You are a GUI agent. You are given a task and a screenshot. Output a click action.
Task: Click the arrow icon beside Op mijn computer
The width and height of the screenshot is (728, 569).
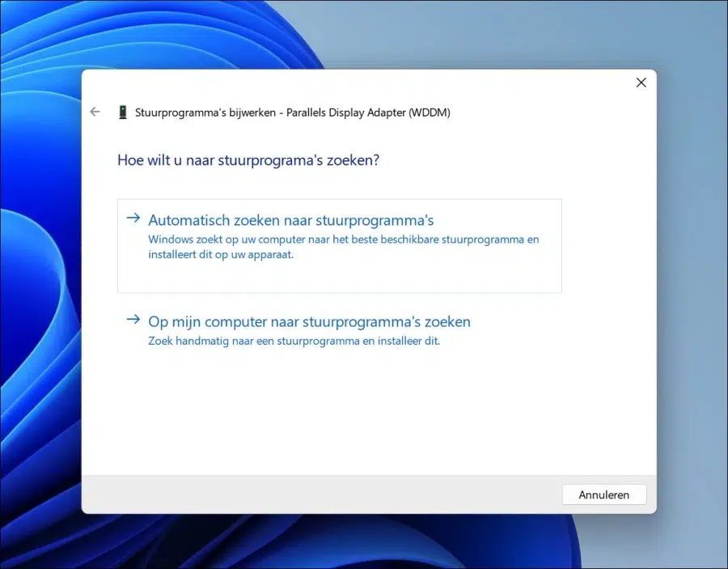(x=133, y=319)
